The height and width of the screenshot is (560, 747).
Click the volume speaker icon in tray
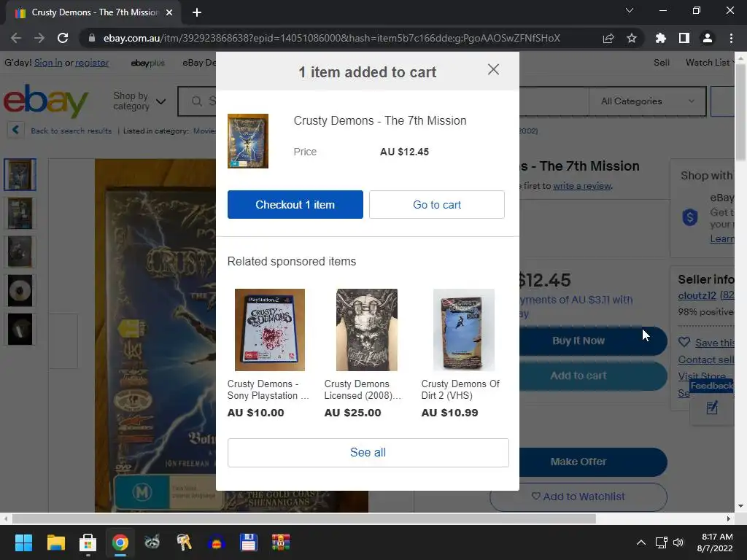pos(678,542)
